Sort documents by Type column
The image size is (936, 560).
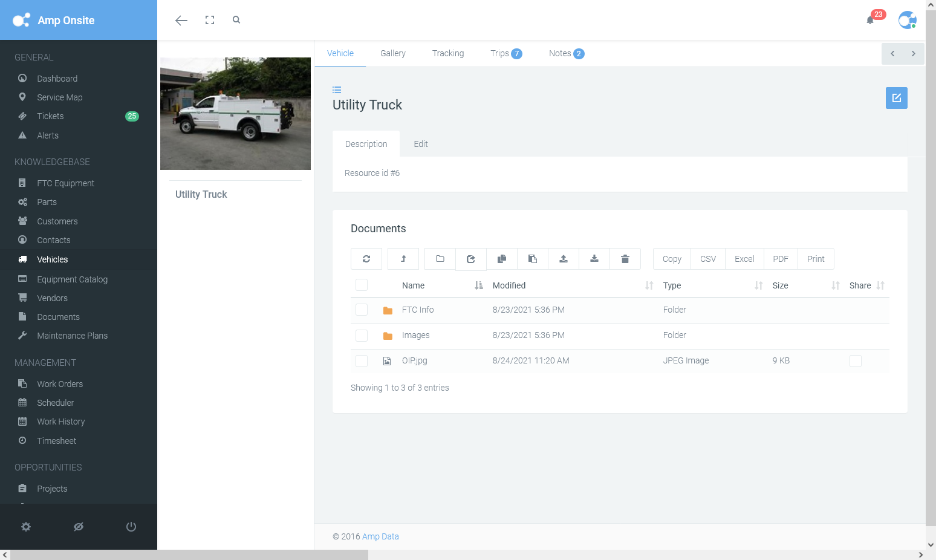(712, 285)
